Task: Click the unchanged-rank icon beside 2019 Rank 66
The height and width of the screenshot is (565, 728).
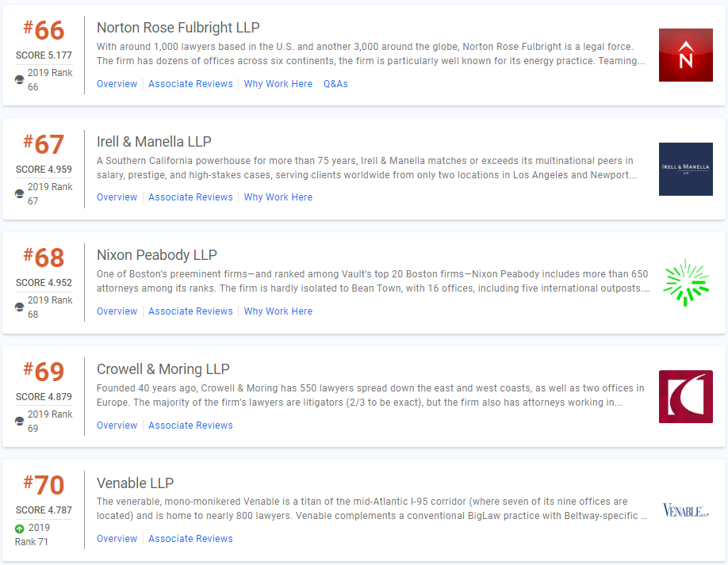Action: (20, 80)
